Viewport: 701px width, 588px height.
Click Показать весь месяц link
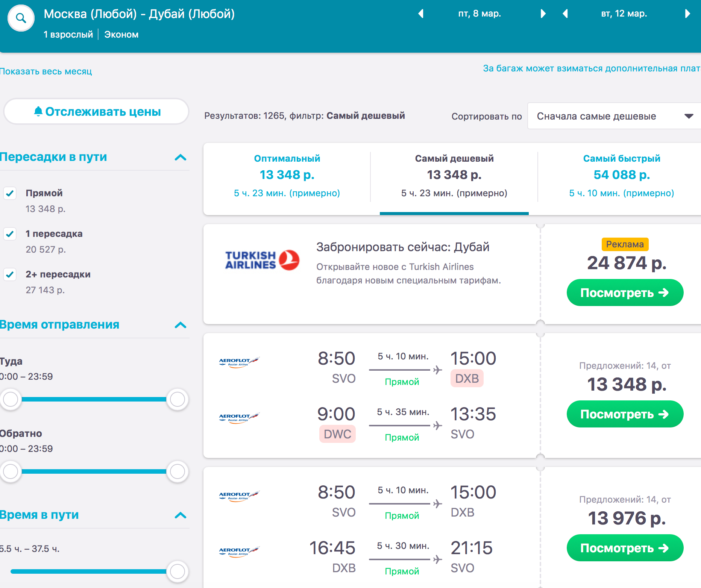click(x=46, y=71)
